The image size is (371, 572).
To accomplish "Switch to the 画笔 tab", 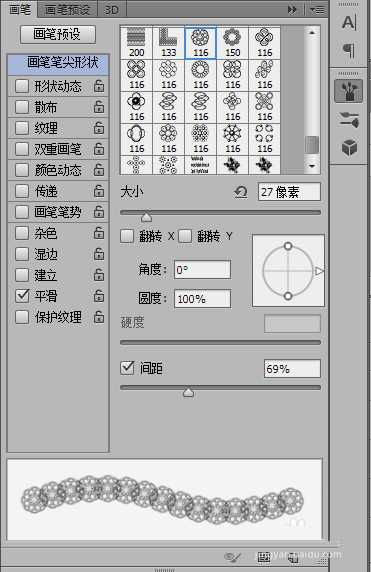I will [20, 9].
